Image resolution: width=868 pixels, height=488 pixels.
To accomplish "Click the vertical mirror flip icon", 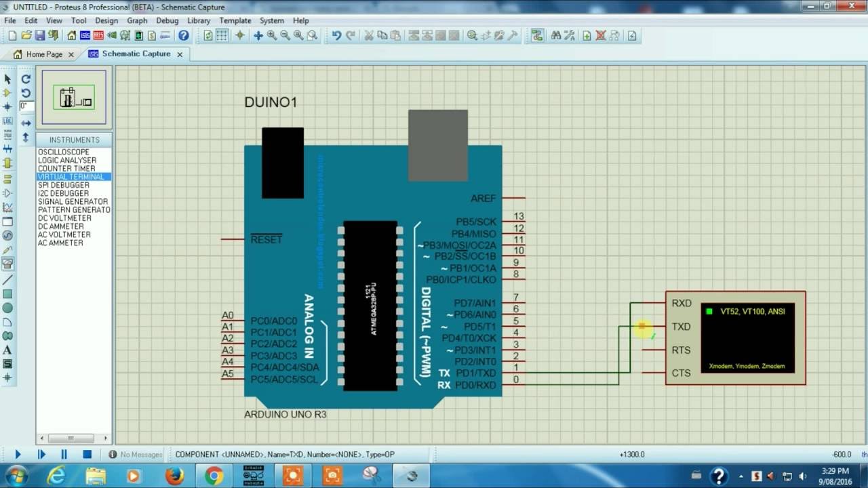I will point(26,137).
